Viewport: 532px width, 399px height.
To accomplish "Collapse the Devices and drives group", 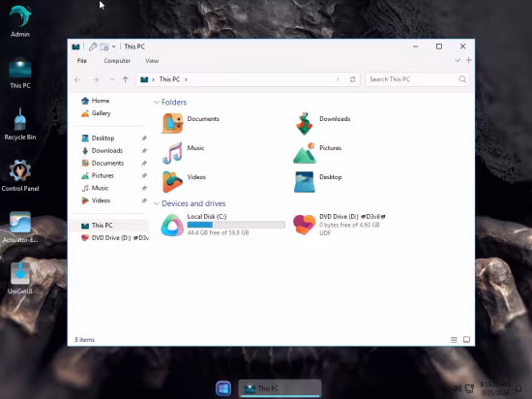I will (x=157, y=203).
